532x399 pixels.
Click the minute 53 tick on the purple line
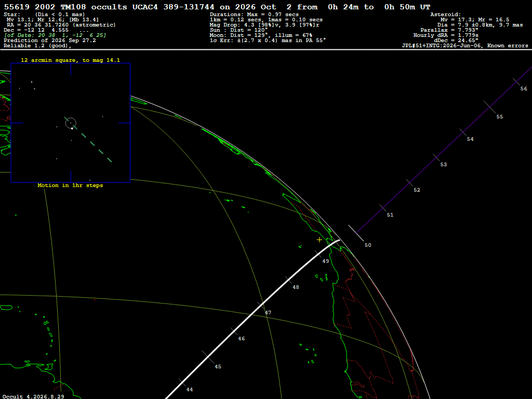tap(436, 157)
